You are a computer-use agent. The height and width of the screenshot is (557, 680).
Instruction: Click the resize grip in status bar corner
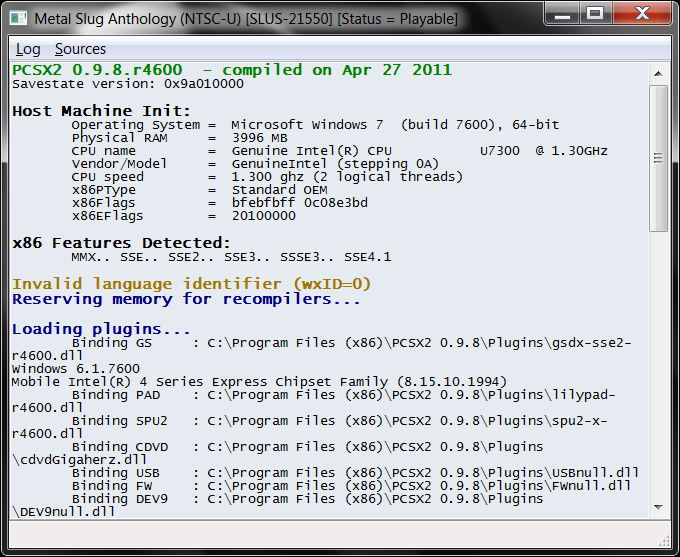point(664,541)
